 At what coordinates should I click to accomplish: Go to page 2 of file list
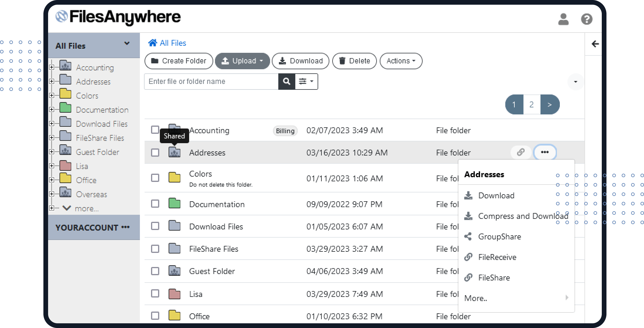click(531, 104)
